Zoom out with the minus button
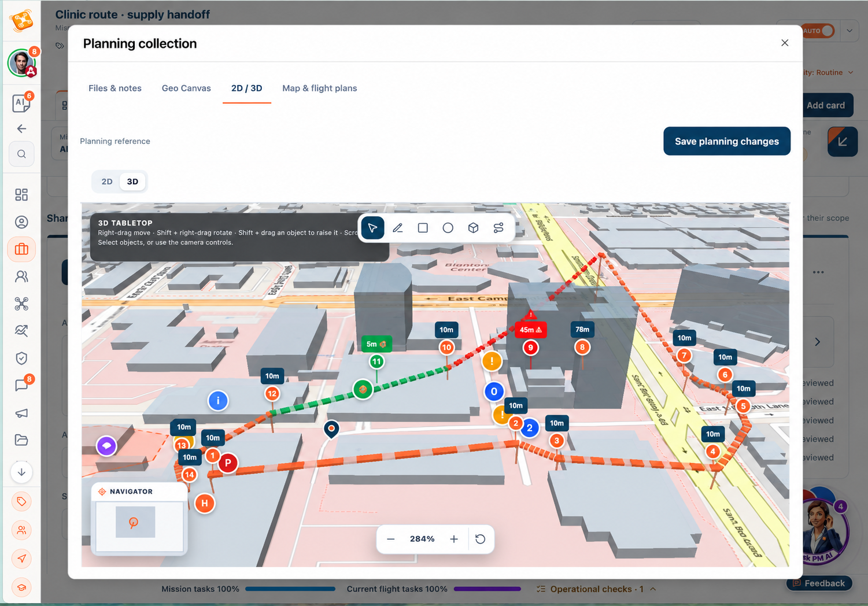The height and width of the screenshot is (606, 868). pyautogui.click(x=391, y=539)
